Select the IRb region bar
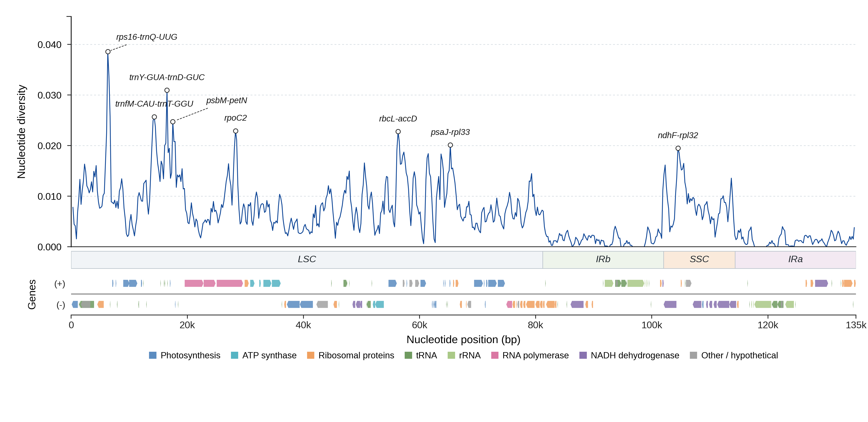This screenshot has width=868, height=422. click(x=603, y=260)
